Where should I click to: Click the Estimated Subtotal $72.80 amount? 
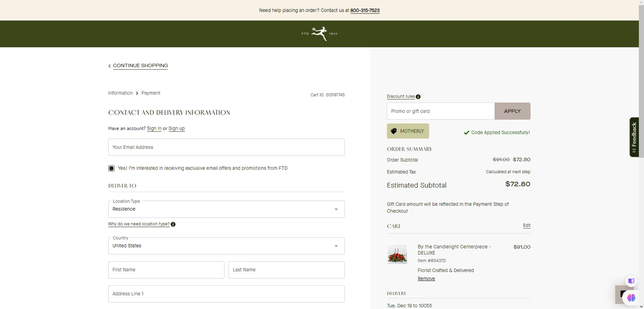[518, 184]
